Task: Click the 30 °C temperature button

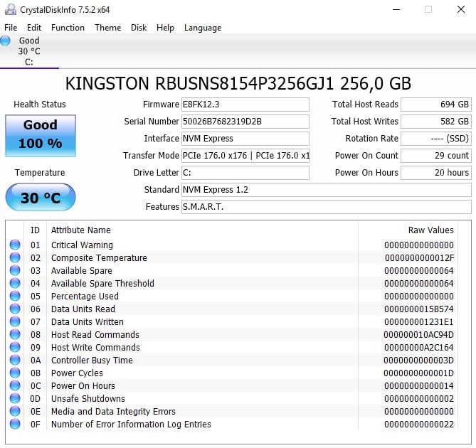Action: click(x=41, y=197)
